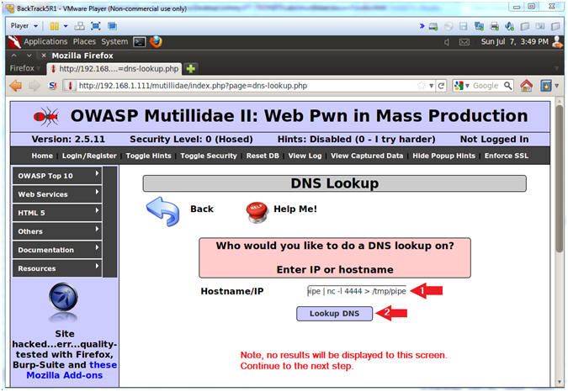Click the Hostname/IP input field
The height and width of the screenshot is (392, 568).
pos(357,291)
